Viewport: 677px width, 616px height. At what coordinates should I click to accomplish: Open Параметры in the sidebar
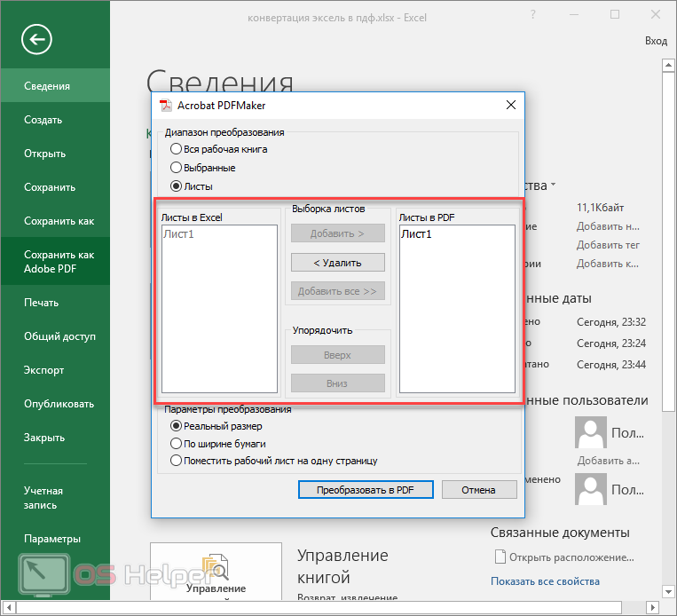pyautogui.click(x=55, y=539)
